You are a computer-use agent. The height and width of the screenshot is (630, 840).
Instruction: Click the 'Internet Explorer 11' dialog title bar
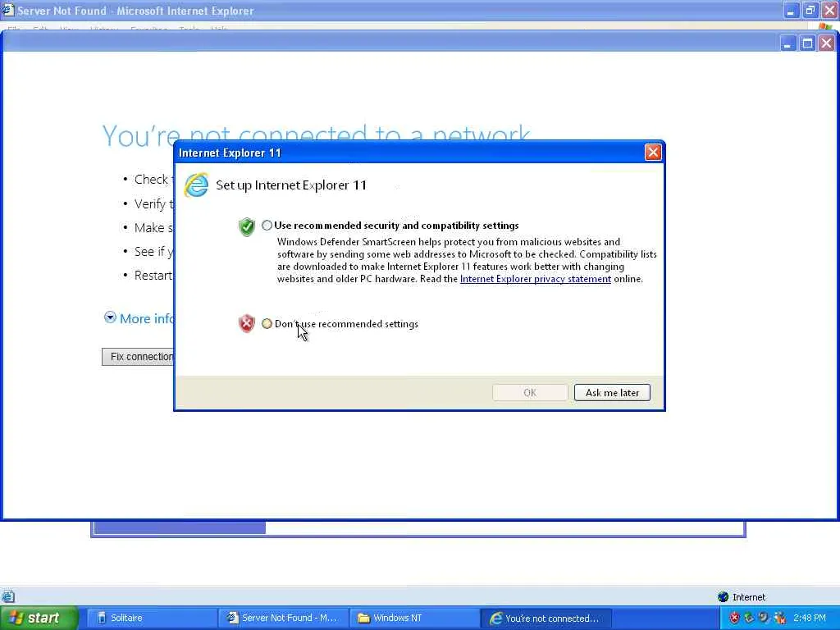[x=410, y=153]
